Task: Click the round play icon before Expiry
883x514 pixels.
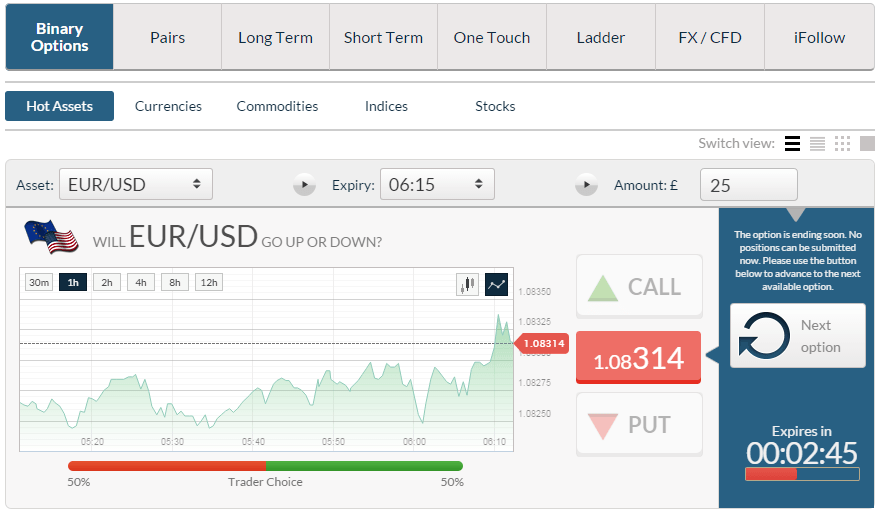Action: coord(304,185)
